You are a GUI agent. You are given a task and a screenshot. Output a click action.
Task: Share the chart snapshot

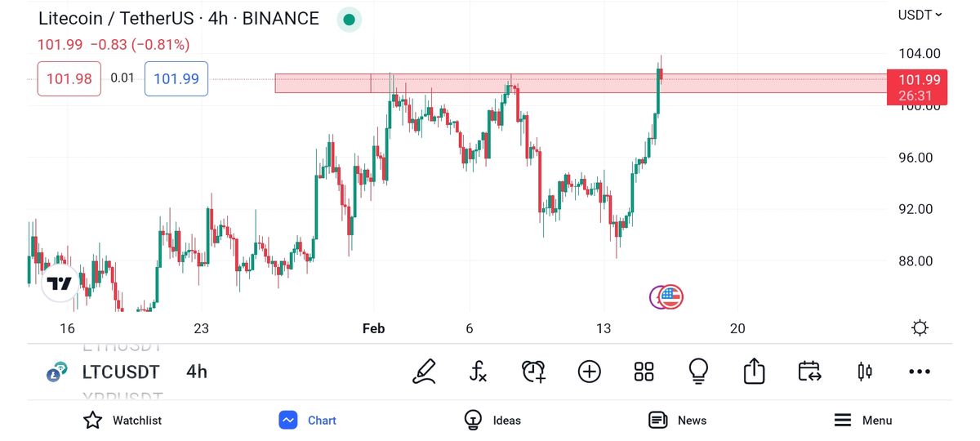pos(754,372)
